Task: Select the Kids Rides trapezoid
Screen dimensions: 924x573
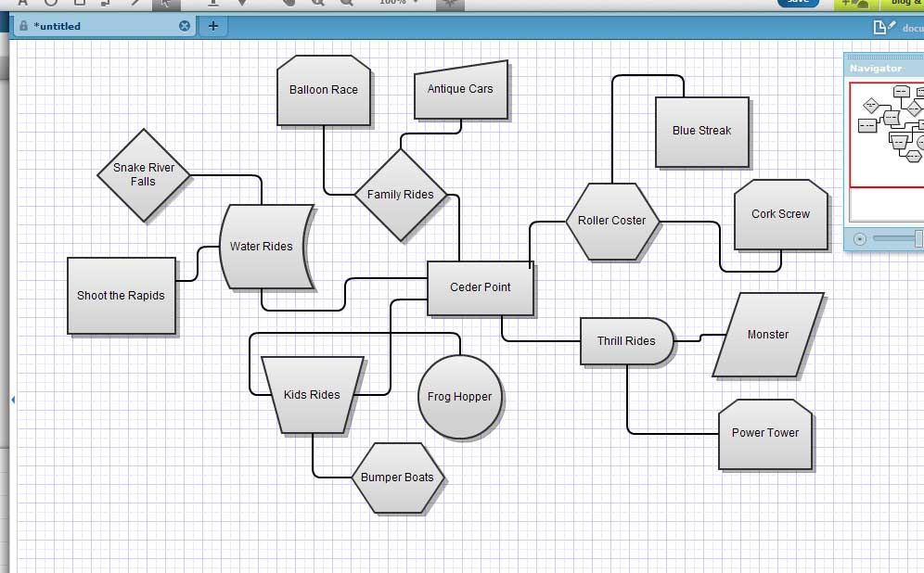Action: coord(313,395)
